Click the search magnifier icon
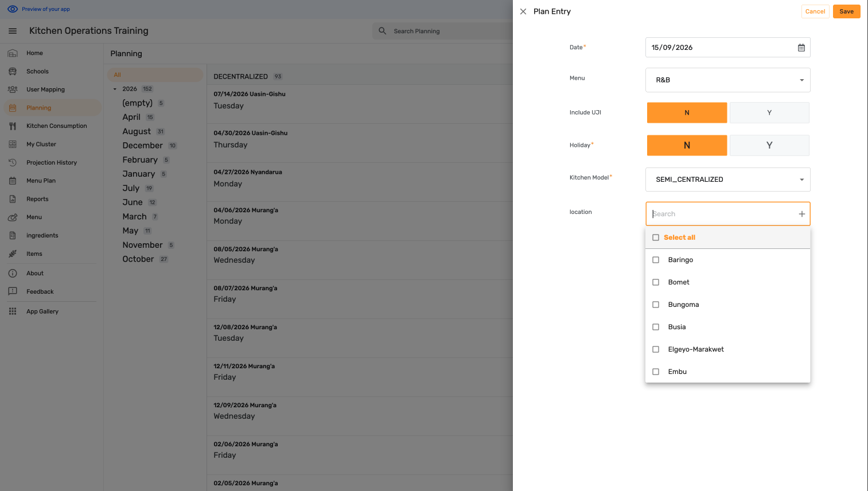The width and height of the screenshot is (868, 491). click(x=383, y=31)
